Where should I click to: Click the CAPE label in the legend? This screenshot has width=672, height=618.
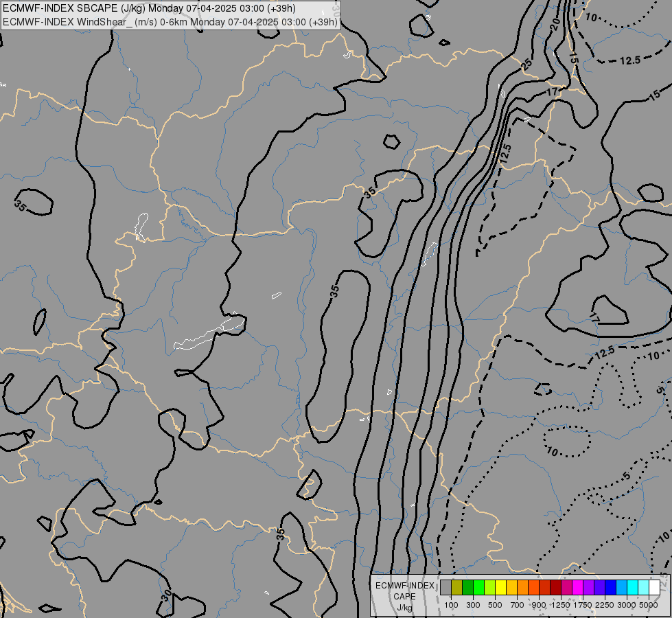[x=404, y=597]
